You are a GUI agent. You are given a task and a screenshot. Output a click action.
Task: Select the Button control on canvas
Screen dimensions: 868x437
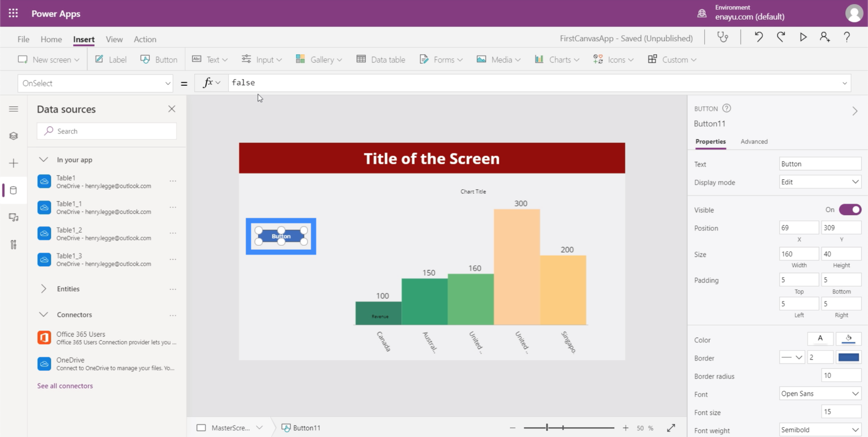pos(281,236)
